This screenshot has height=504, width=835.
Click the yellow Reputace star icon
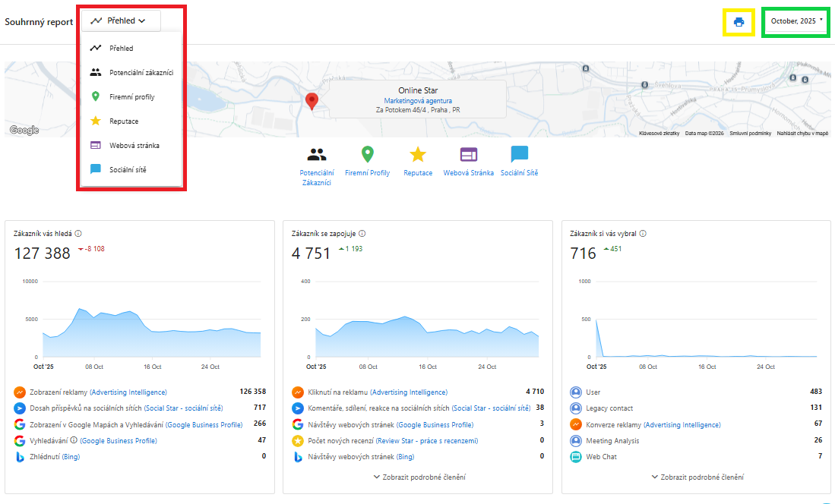pyautogui.click(x=418, y=154)
